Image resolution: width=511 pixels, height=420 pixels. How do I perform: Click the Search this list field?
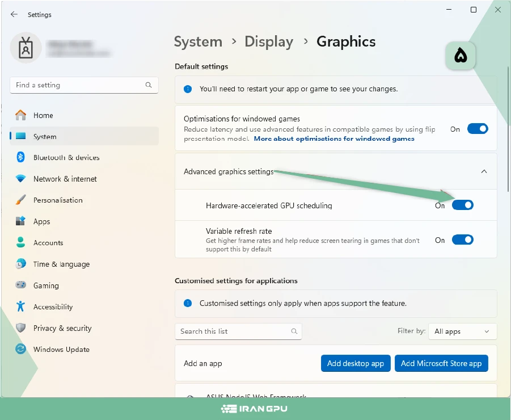234,331
